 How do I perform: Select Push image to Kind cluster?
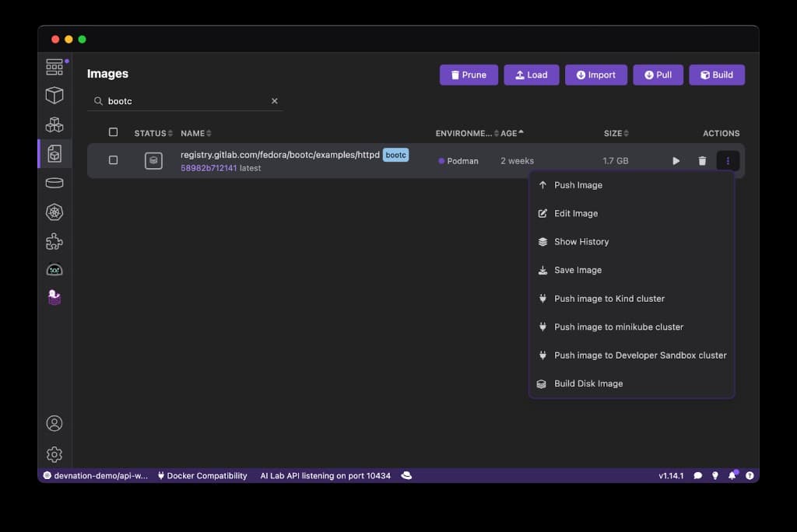[x=609, y=298]
